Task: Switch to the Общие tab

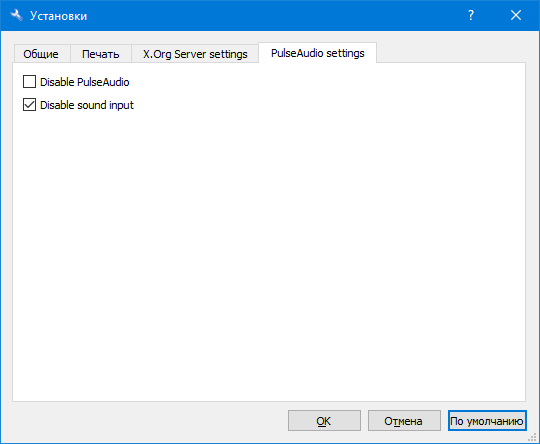Action: pyautogui.click(x=41, y=54)
